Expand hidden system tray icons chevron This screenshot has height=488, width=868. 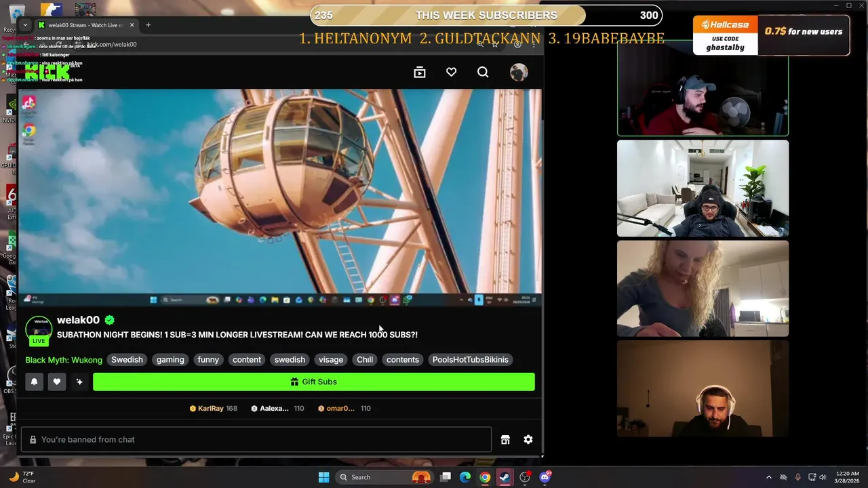coord(768,477)
